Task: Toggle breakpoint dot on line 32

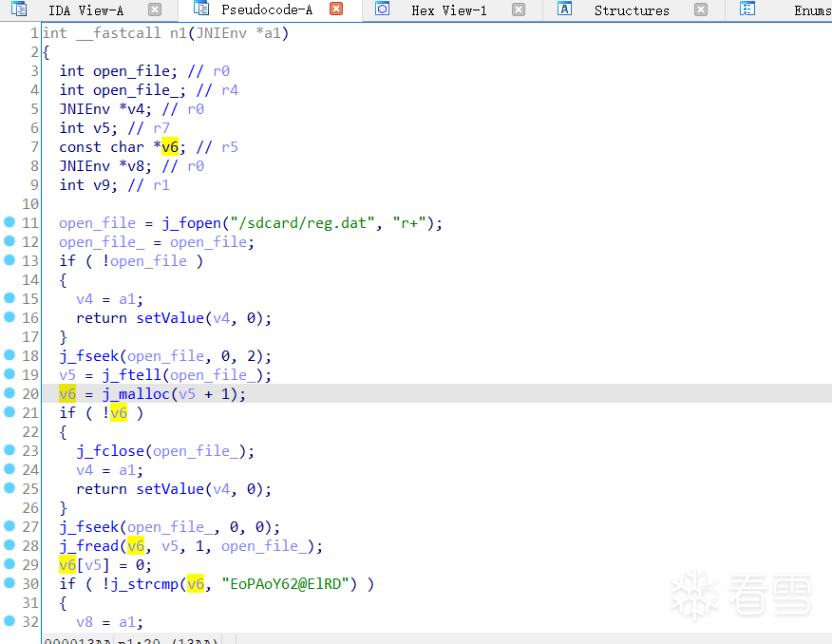Action: pos(9,621)
